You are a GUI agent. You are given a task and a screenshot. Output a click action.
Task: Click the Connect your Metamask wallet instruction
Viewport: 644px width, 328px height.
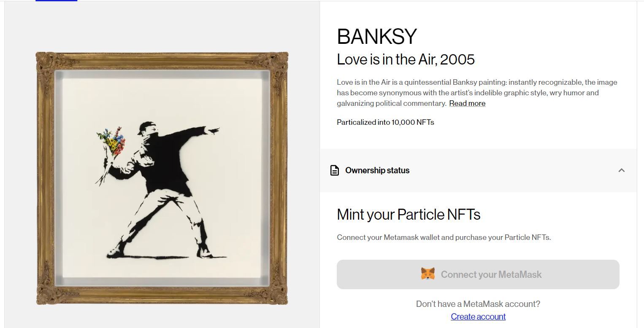coord(444,237)
